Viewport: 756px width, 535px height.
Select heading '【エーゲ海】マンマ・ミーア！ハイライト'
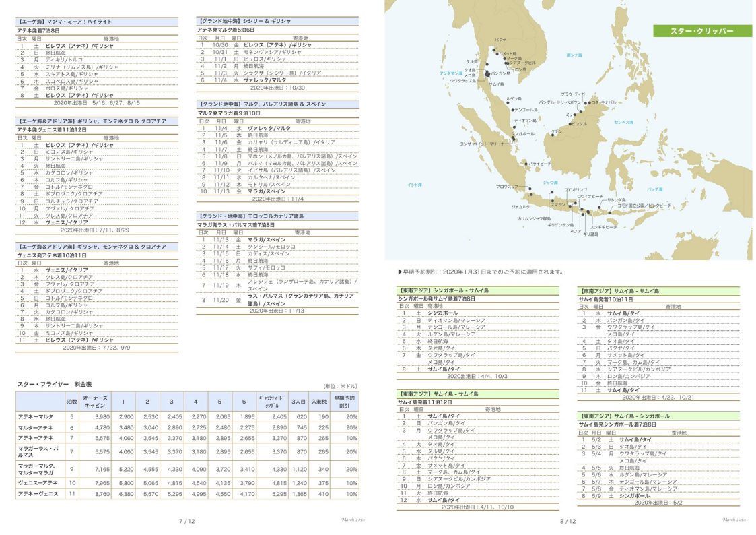pyautogui.click(x=65, y=22)
